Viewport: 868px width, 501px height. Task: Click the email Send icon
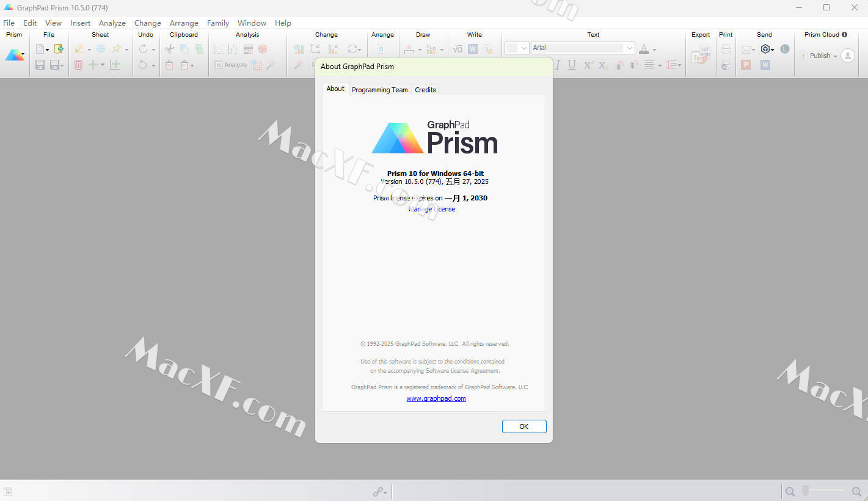pyautogui.click(x=746, y=49)
